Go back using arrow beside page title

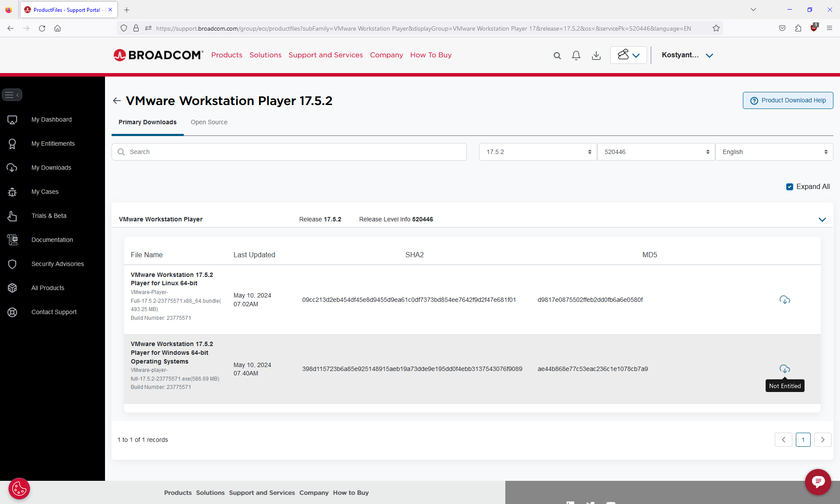click(x=116, y=101)
